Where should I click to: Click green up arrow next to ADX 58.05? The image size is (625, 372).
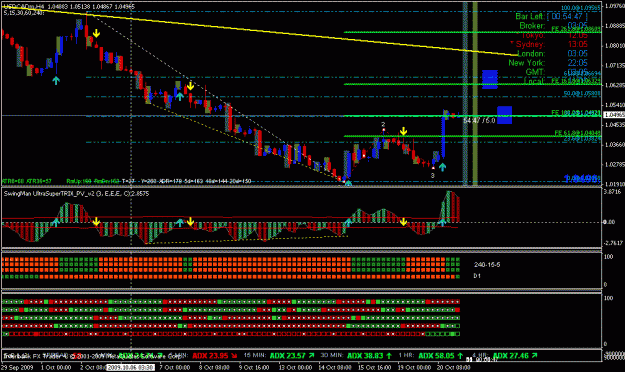click(460, 355)
